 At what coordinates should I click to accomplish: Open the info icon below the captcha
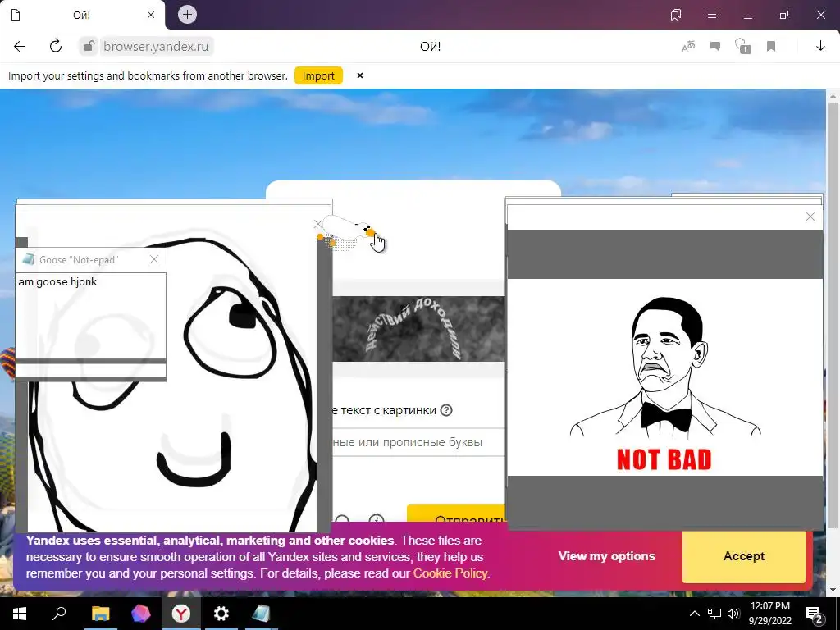(x=377, y=519)
